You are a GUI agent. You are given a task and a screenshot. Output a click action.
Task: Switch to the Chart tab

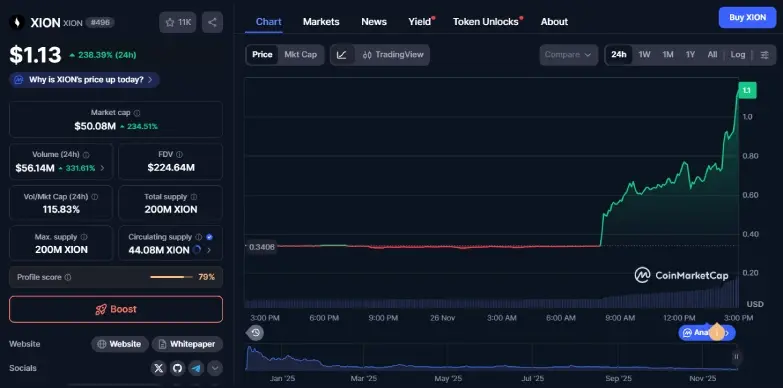point(269,22)
